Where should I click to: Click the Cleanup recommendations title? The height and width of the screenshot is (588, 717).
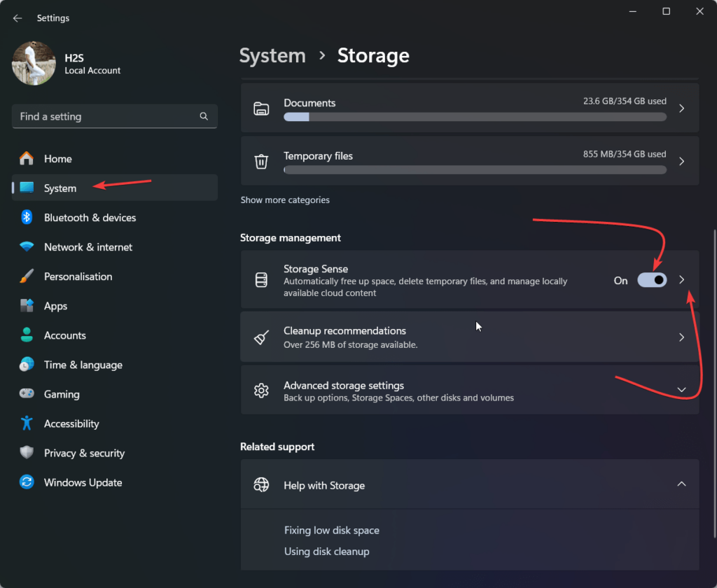(x=344, y=330)
